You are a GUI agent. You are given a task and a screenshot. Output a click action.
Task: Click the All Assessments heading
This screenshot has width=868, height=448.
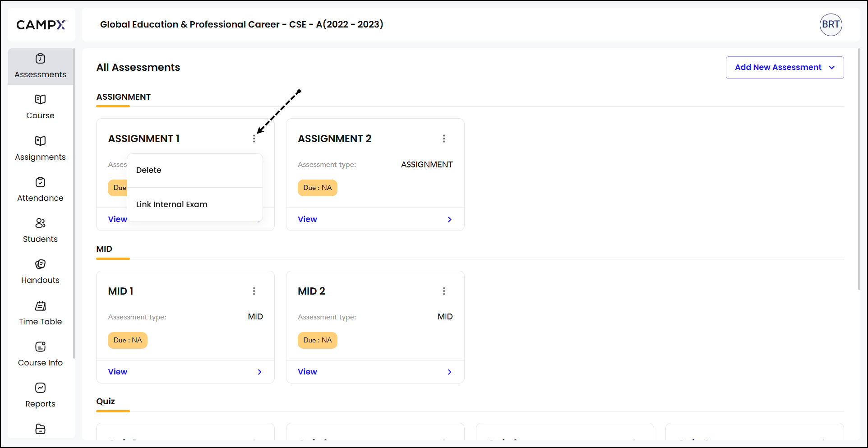coord(138,67)
